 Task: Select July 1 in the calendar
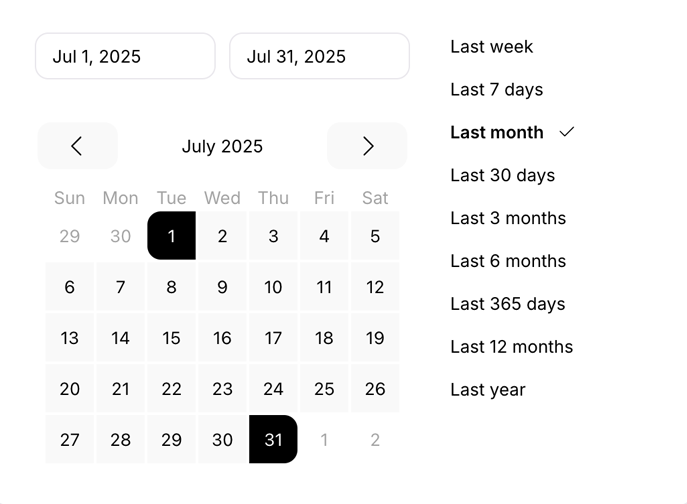[171, 236]
